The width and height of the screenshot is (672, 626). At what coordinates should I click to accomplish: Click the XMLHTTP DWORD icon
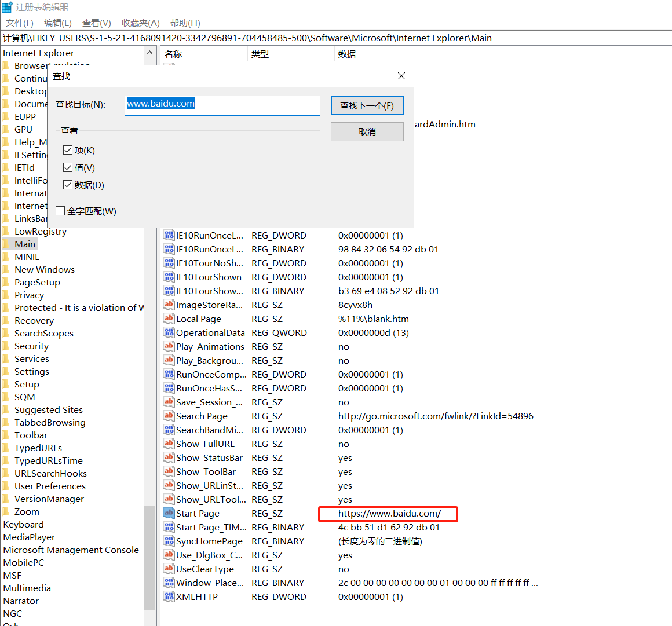coord(169,596)
